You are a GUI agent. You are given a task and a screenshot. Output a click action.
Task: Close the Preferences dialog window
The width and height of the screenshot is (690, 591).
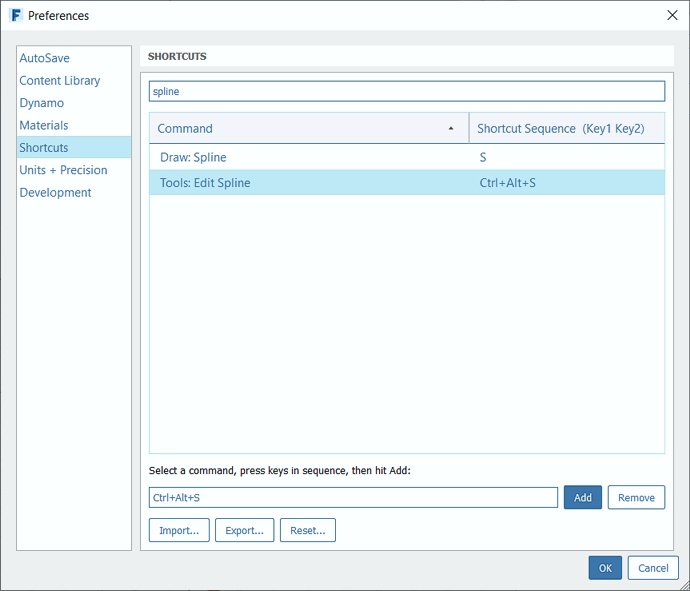point(672,15)
